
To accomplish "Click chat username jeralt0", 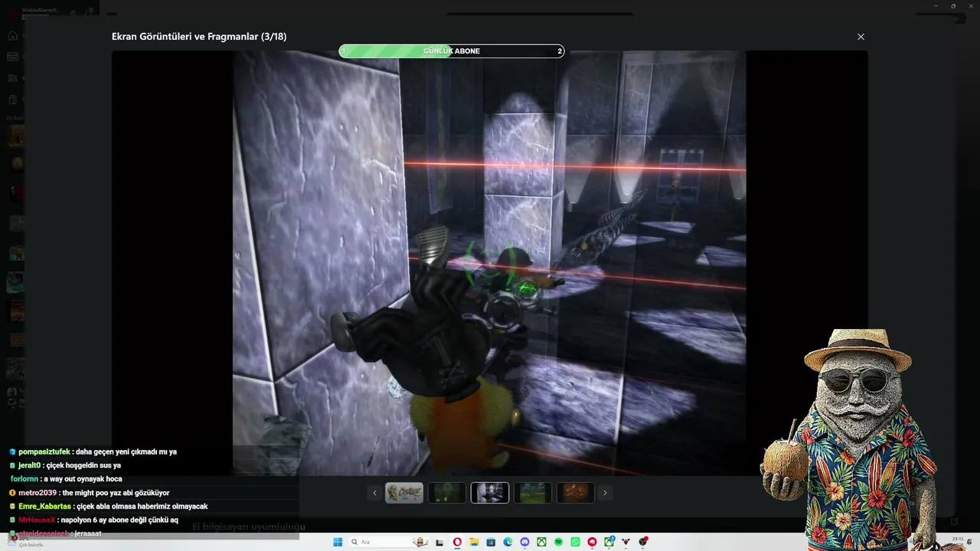I will pos(29,465).
